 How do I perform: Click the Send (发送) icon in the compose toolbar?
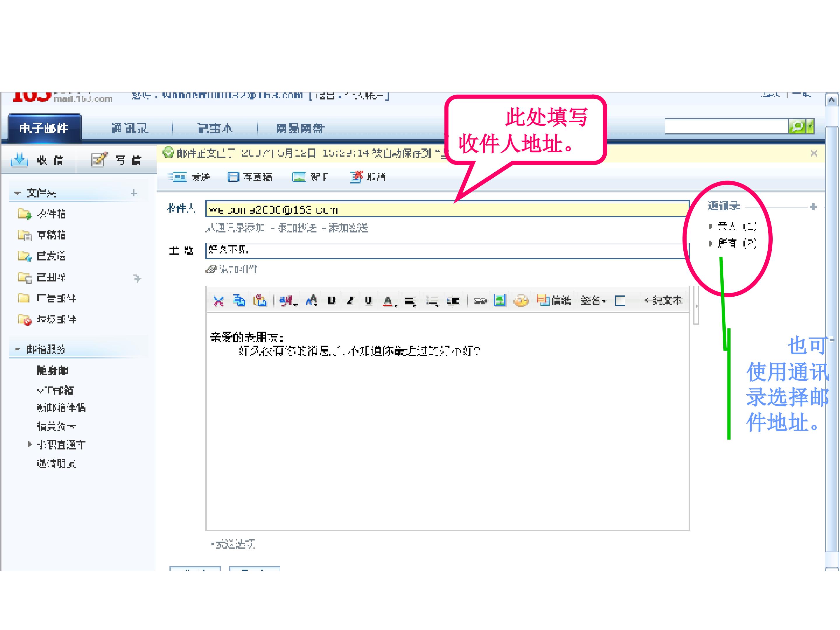178,177
